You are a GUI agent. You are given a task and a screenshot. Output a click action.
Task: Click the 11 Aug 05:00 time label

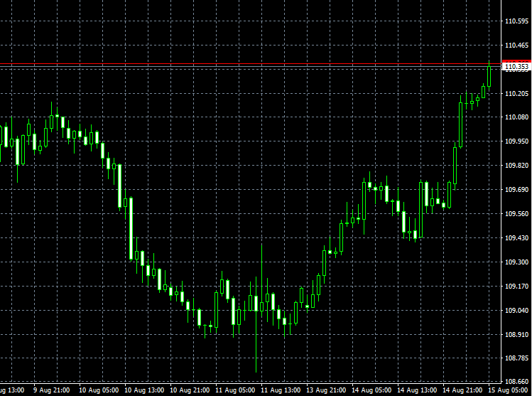coord(235,390)
